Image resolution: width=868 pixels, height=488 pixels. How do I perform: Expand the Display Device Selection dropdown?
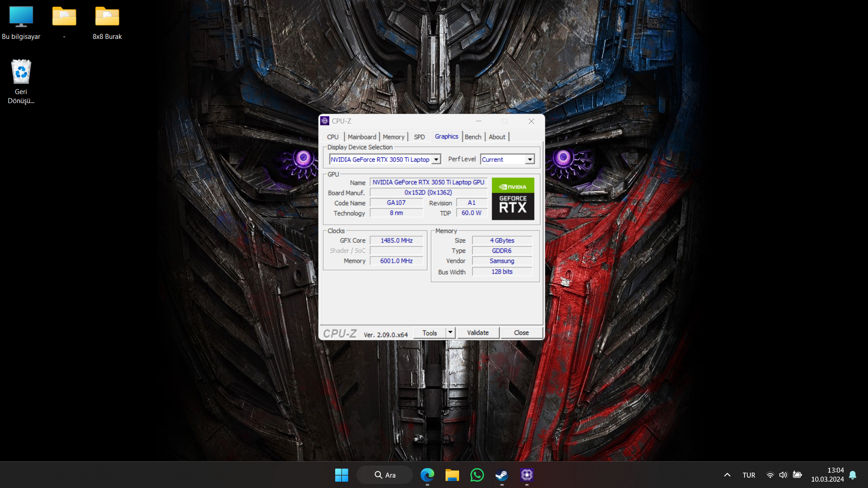[436, 159]
